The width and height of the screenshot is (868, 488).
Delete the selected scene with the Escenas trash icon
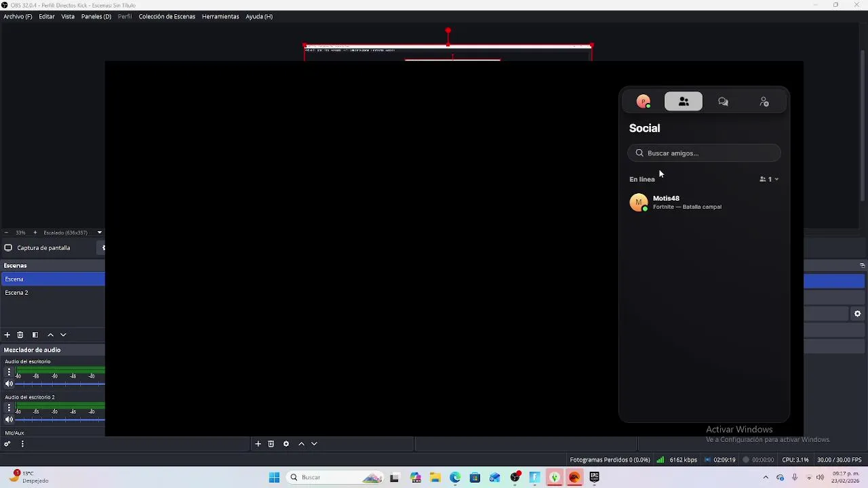[x=20, y=335]
